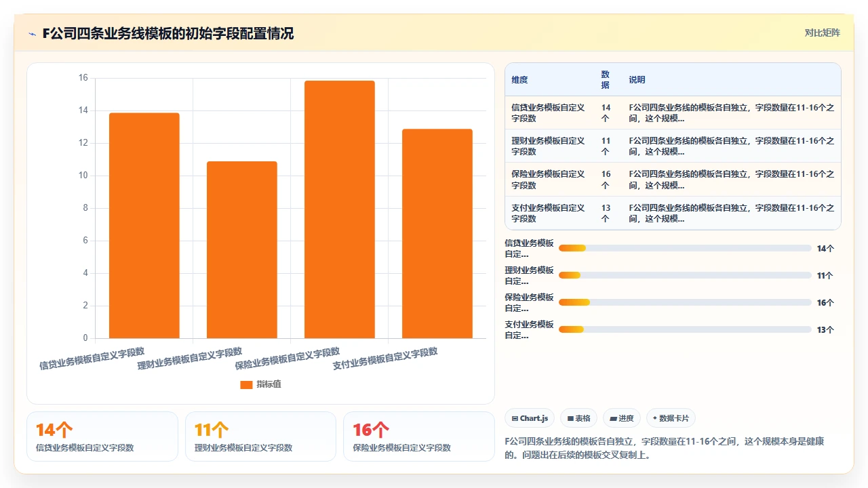Select the 表格 tag
868x488 pixels.
tap(578, 418)
